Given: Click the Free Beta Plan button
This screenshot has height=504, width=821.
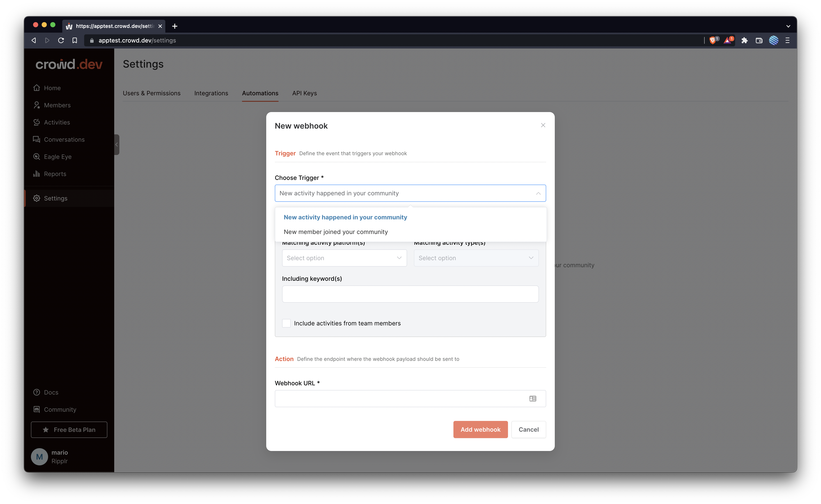Looking at the screenshot, I should (x=69, y=430).
